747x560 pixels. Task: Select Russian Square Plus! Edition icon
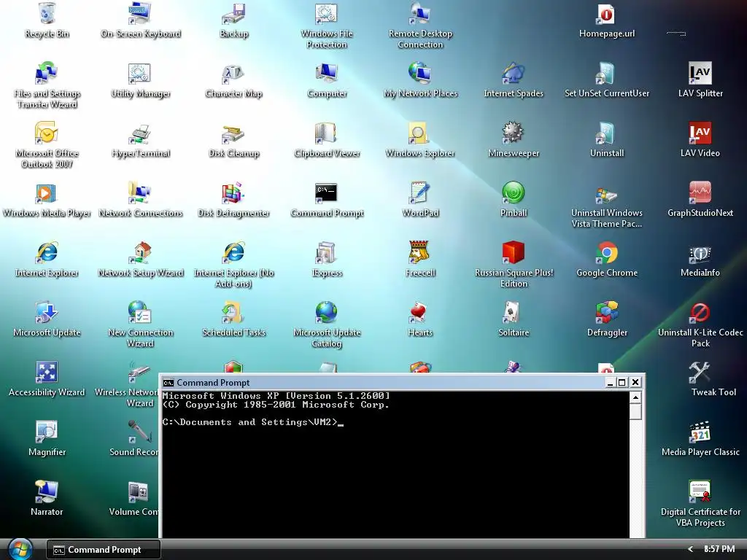tap(514, 252)
